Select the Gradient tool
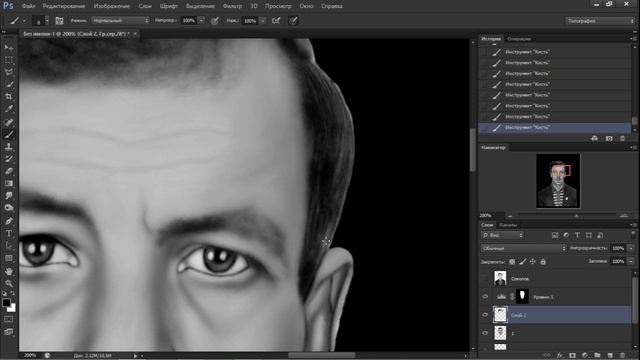Image resolution: width=640 pixels, height=360 pixels. 9,183
